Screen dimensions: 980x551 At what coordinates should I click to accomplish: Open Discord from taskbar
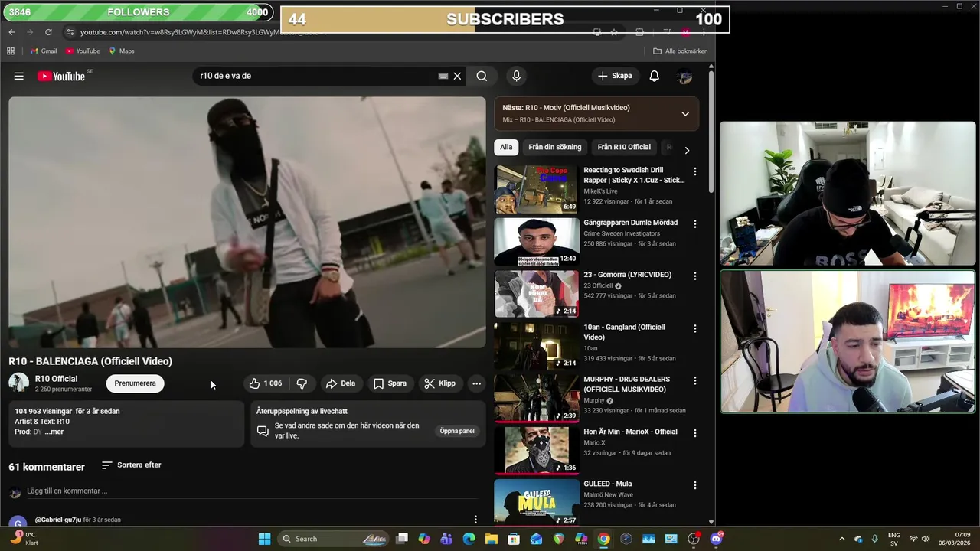coord(716,539)
